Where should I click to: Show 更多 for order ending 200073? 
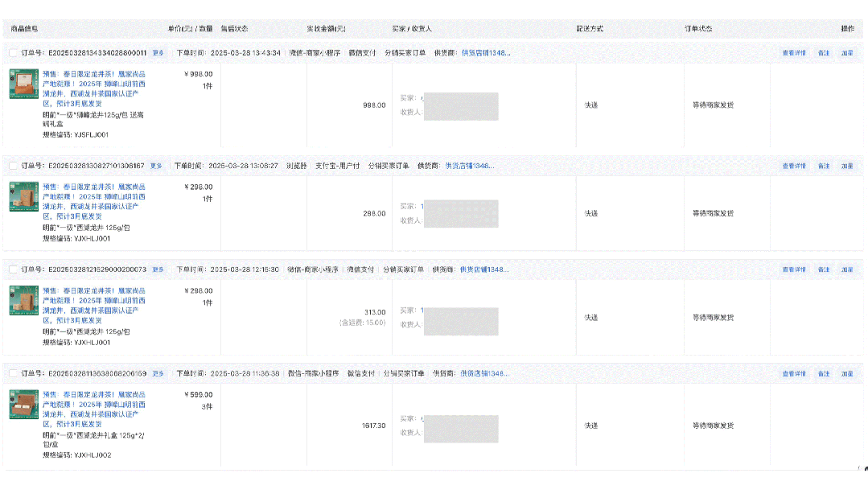point(158,270)
